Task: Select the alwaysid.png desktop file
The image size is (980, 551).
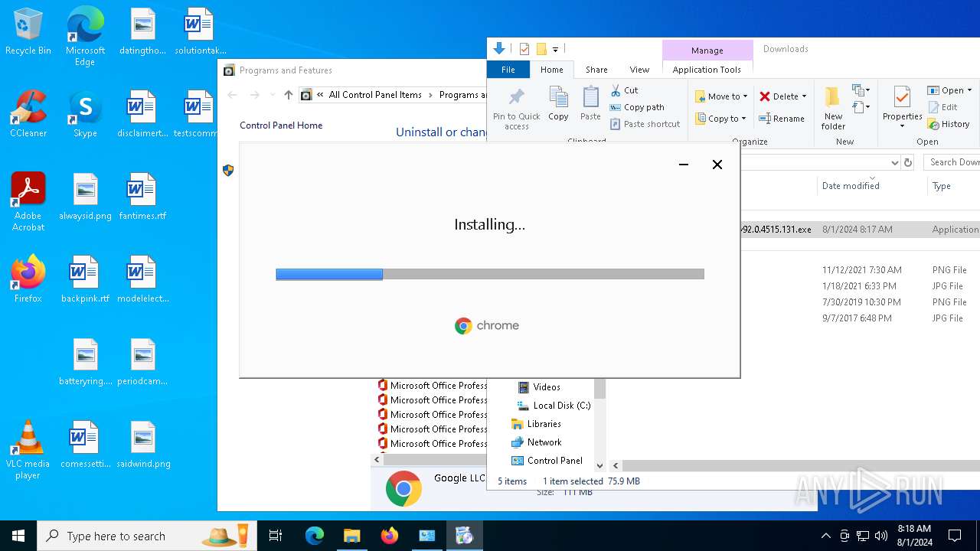Action: click(85, 197)
